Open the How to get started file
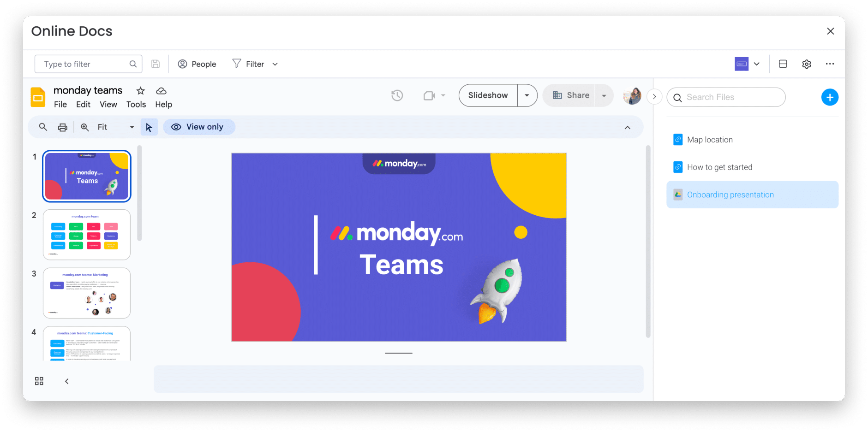 [752, 167]
